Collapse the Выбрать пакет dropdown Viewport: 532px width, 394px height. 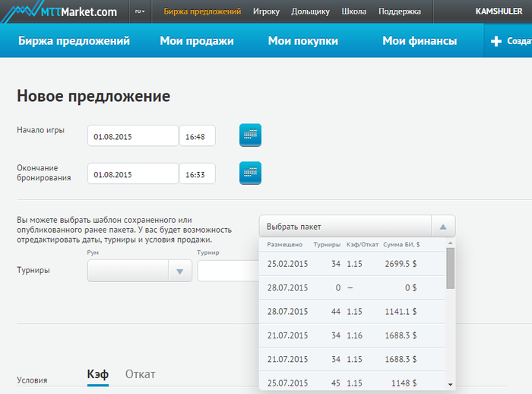pyautogui.click(x=357, y=226)
